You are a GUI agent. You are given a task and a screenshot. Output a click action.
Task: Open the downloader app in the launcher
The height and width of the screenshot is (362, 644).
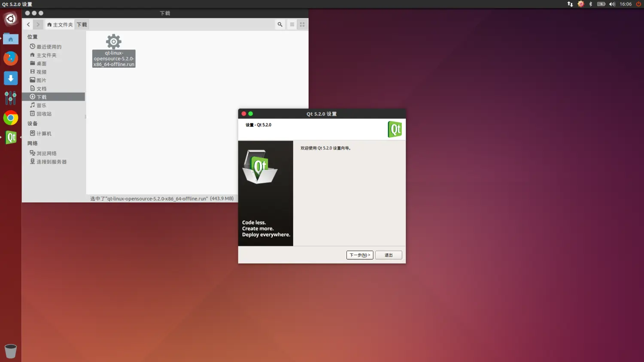(11, 78)
